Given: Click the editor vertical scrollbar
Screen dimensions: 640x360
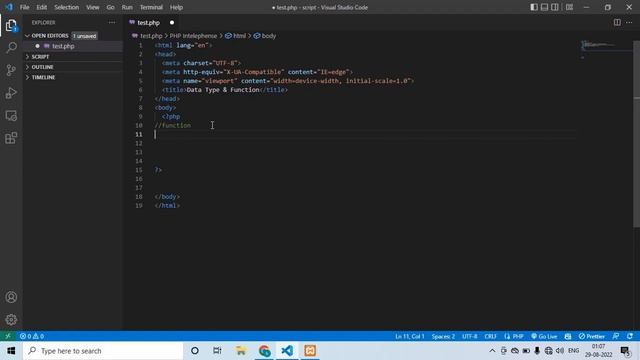Looking at the screenshot, I should (636, 135).
